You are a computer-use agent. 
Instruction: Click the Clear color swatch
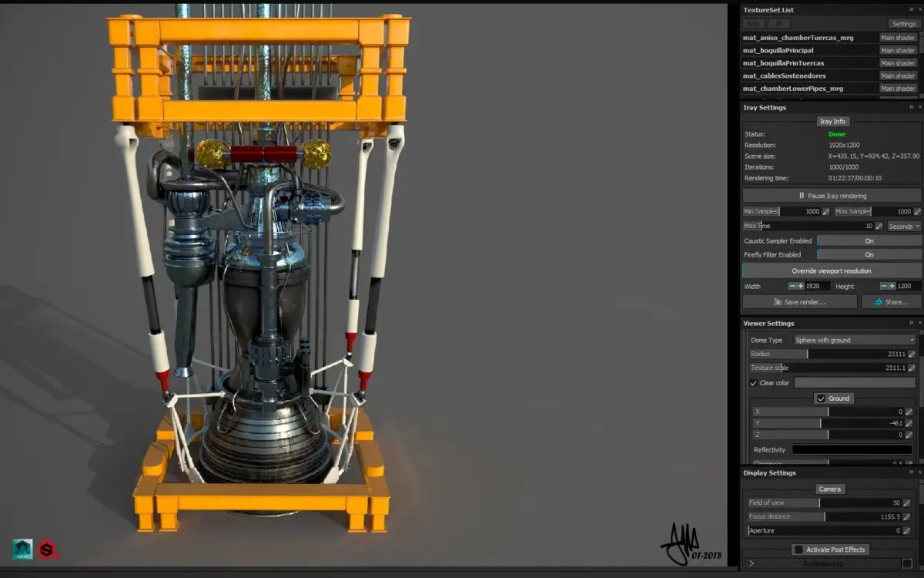pos(855,383)
